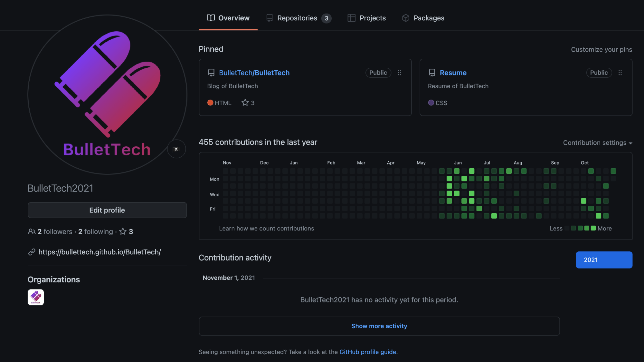Click the CSS language color dot
The width and height of the screenshot is (644, 362).
tap(431, 103)
